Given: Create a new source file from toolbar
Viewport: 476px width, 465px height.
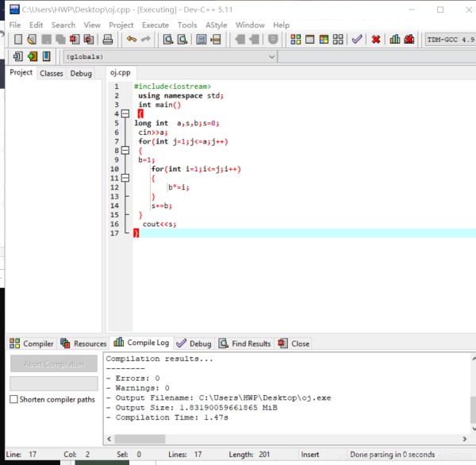Looking at the screenshot, I should (18, 40).
